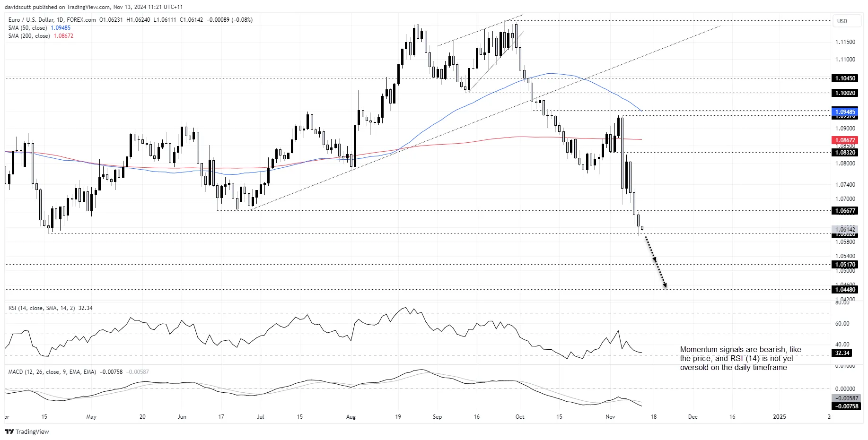Click the 1.06677 price level label
Image resolution: width=868 pixels, height=440 pixels.
pyautogui.click(x=845, y=211)
